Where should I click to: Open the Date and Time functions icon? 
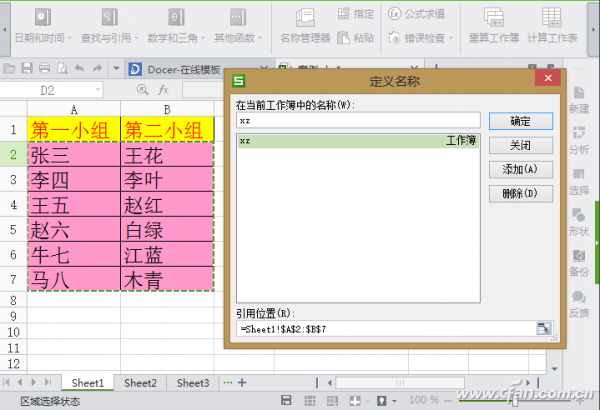(43, 18)
